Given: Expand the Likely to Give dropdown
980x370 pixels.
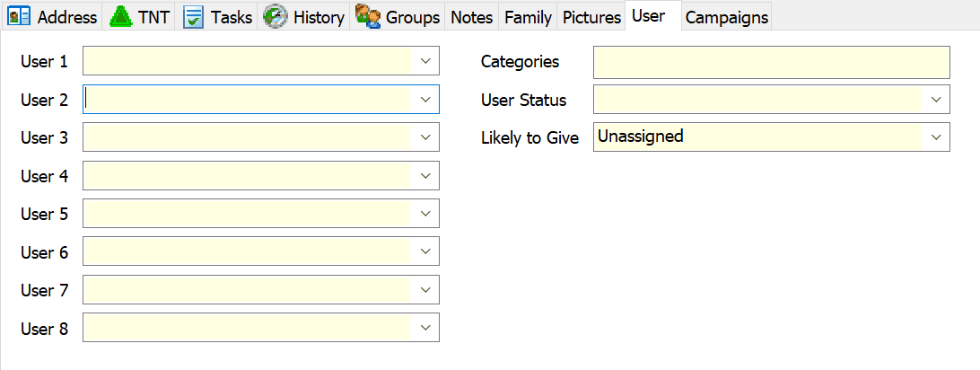Looking at the screenshot, I should pos(936,137).
